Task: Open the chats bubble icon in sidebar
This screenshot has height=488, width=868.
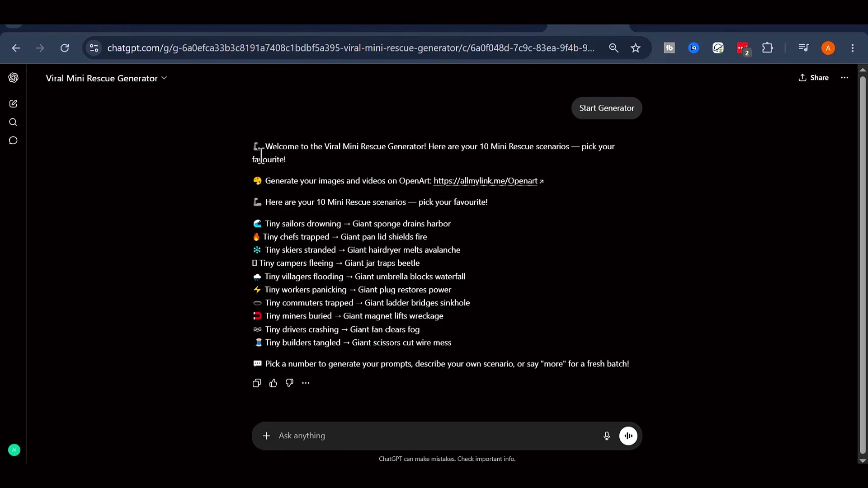Action: pos(13,141)
